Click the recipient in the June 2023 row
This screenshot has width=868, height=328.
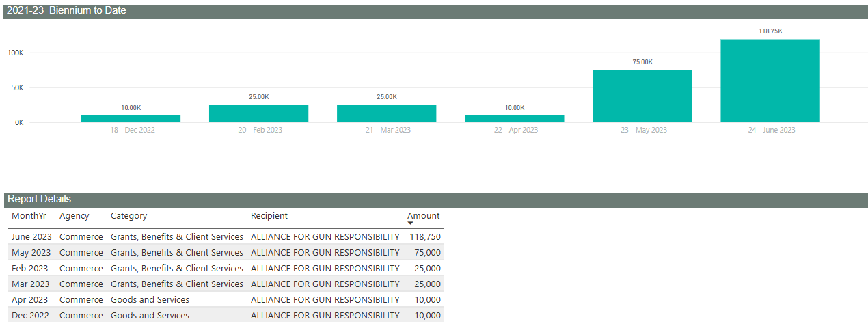[x=325, y=237]
